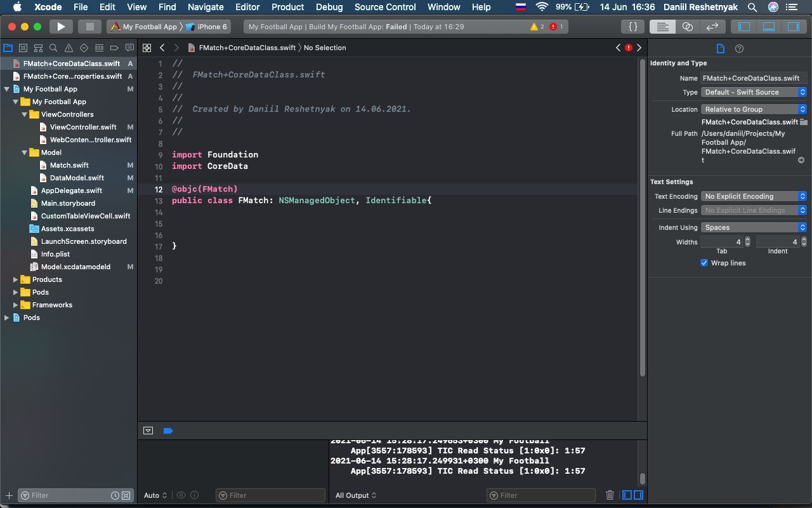Go back in editor history
The image size is (812, 508).
[x=162, y=48]
